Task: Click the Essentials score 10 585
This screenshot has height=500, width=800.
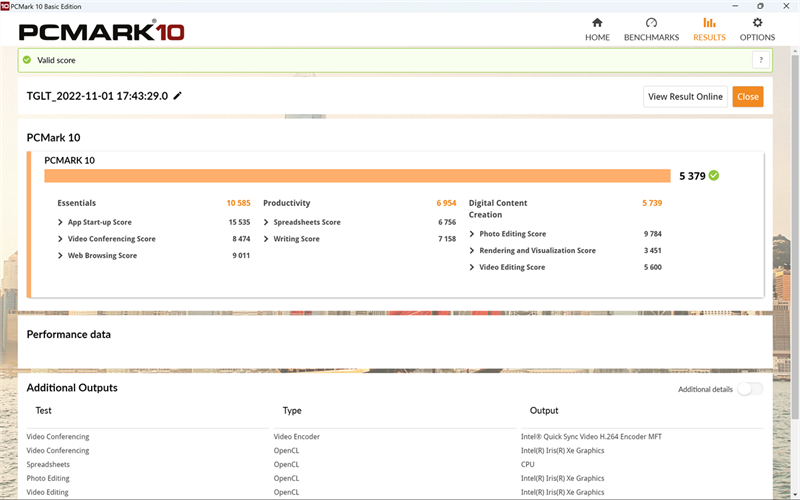Action: click(x=238, y=203)
